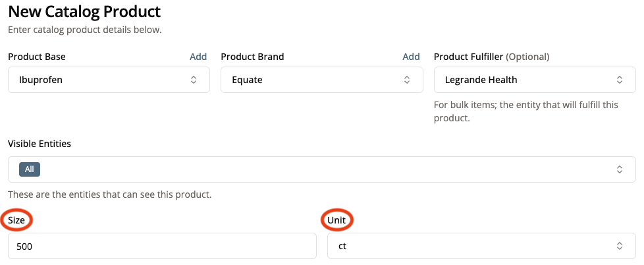Select the All tag in Visible Entities
Screen dimensions: 644x265
(x=30, y=169)
